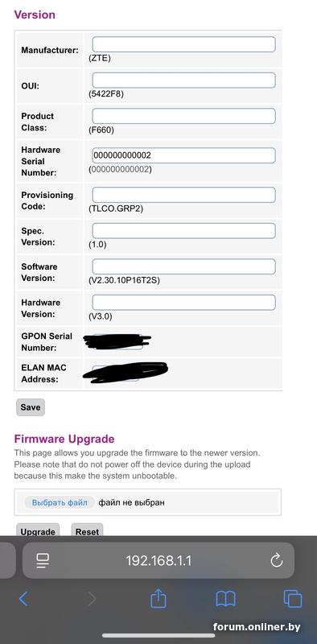Reload the page with the refresh icon
Viewport: 317px width, 644px height.
pos(276,560)
